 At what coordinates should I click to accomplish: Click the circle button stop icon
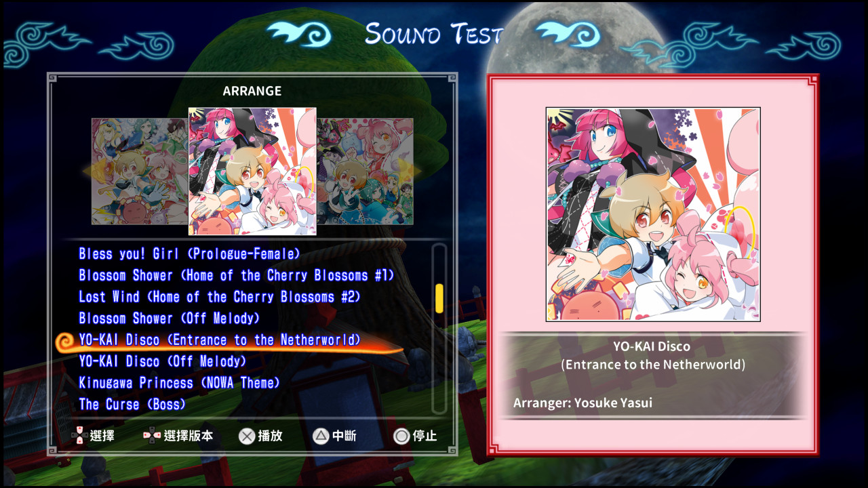(401, 436)
